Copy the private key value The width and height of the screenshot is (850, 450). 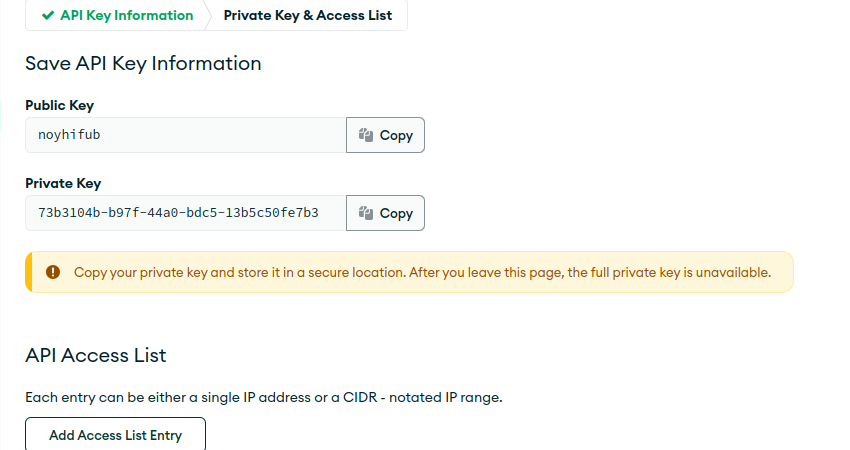385,213
